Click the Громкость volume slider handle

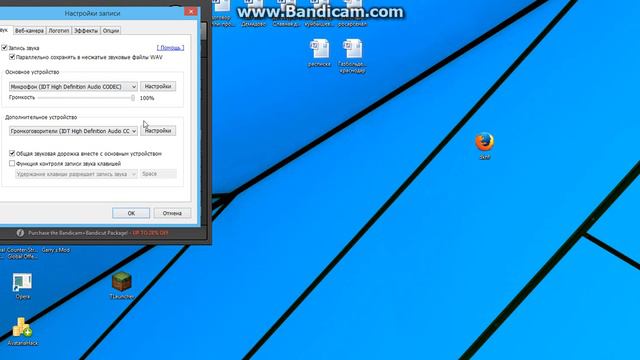tap(133, 98)
